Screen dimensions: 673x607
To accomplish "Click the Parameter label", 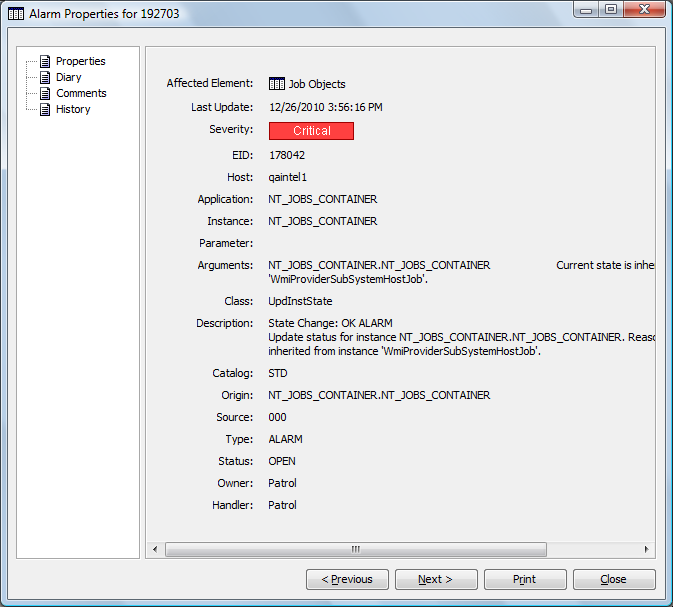I will click(226, 243).
